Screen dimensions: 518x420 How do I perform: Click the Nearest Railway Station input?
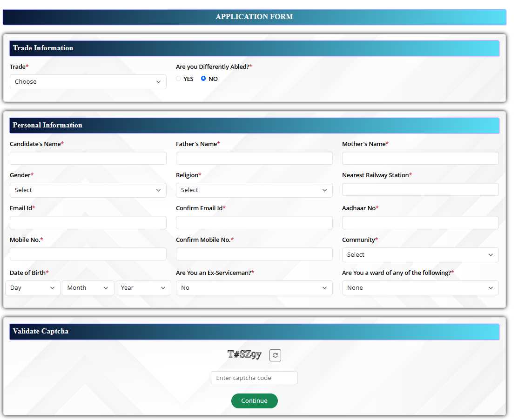click(420, 189)
